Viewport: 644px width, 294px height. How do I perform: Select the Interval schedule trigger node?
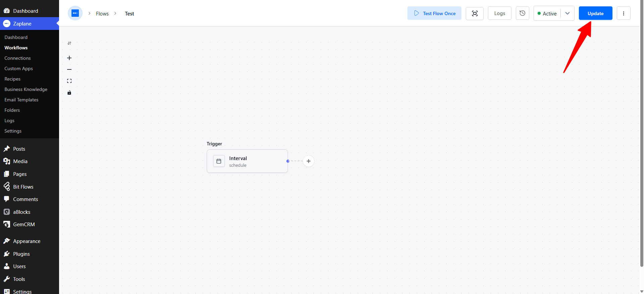[x=247, y=161]
